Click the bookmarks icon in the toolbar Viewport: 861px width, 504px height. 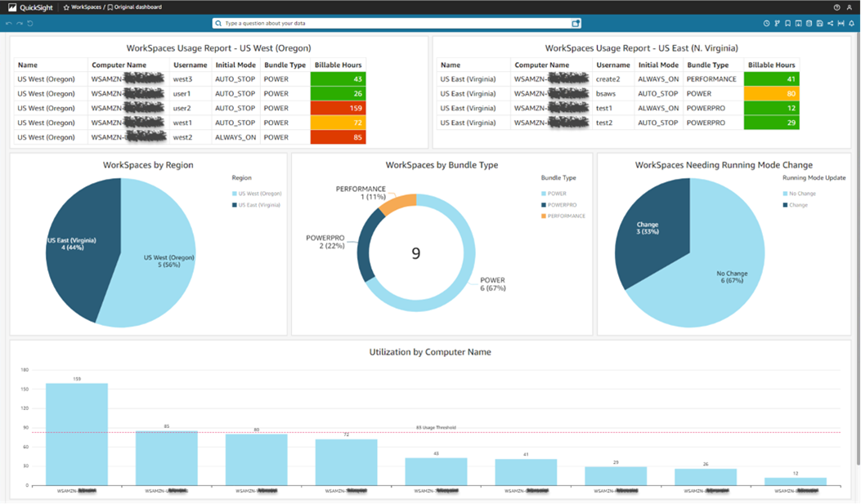click(x=787, y=23)
